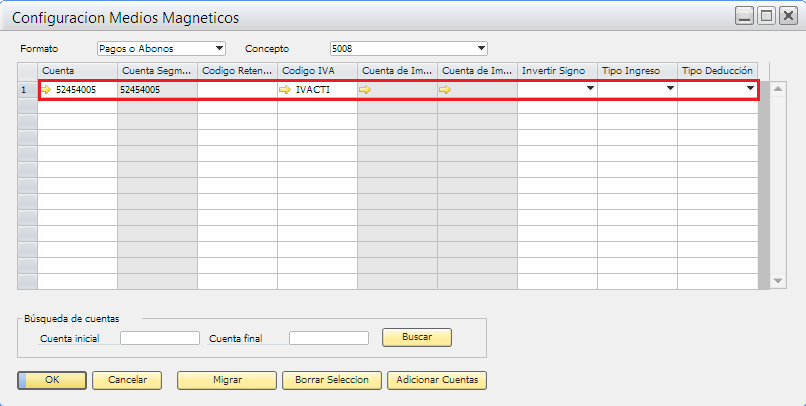Click the link arrow next to account 52454005
806x406 pixels.
click(46, 90)
